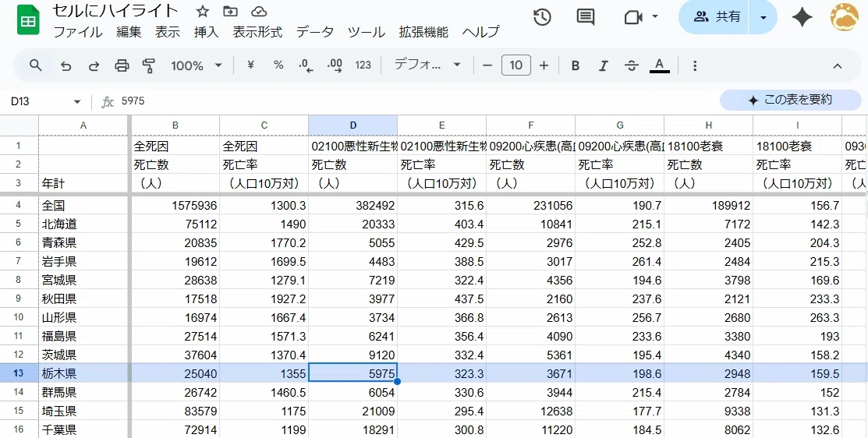Image resolution: width=868 pixels, height=438 pixels.
Task: Redo the last action
Action: coord(94,65)
